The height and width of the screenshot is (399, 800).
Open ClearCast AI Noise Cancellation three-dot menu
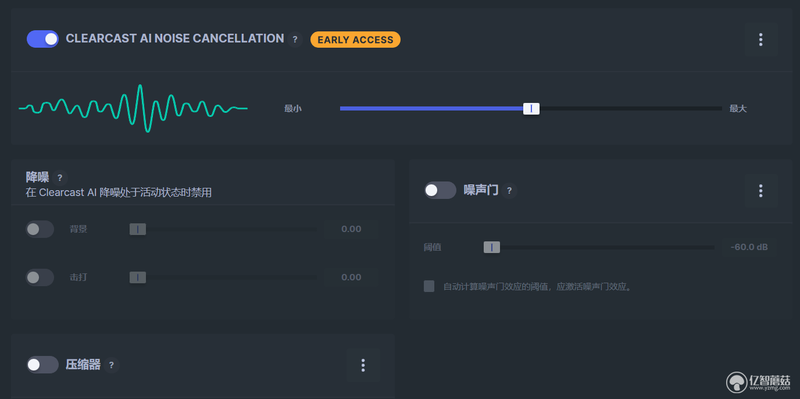coord(760,40)
